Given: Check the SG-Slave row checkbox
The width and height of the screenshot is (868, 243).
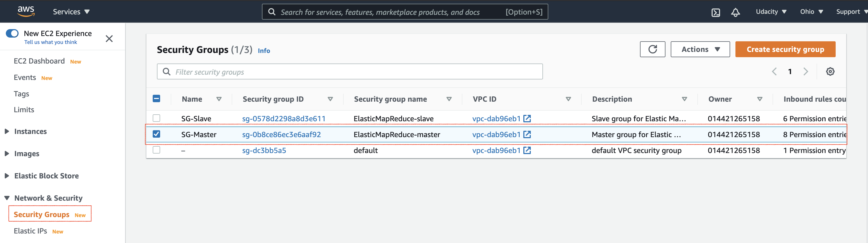Looking at the screenshot, I should point(156,118).
